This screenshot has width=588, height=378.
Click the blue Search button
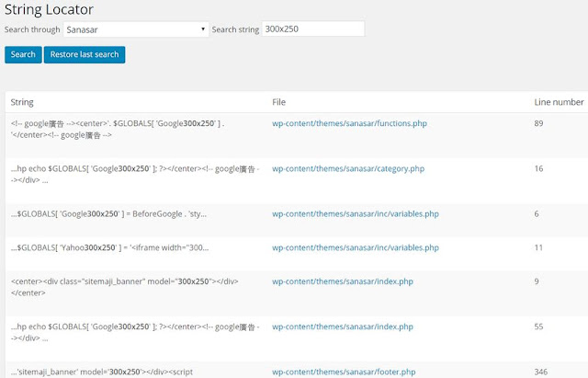point(23,54)
